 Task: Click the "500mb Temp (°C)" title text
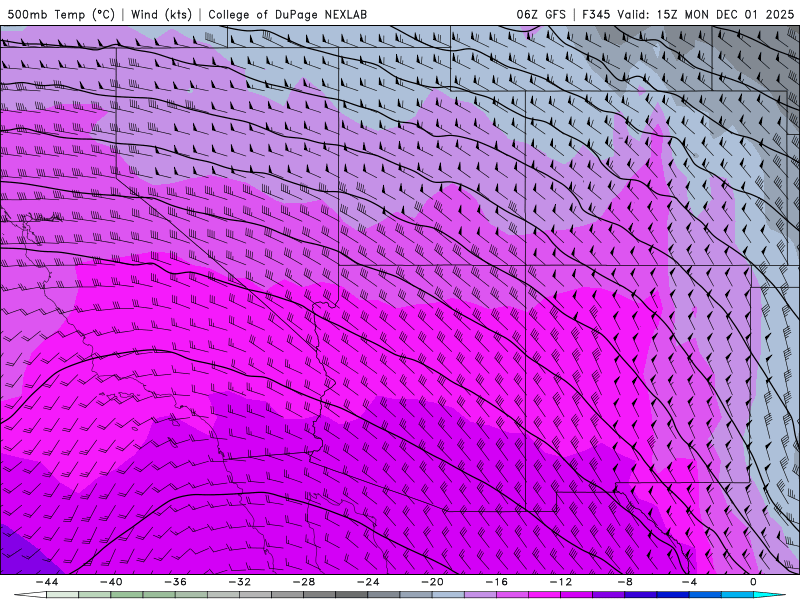tap(61, 14)
